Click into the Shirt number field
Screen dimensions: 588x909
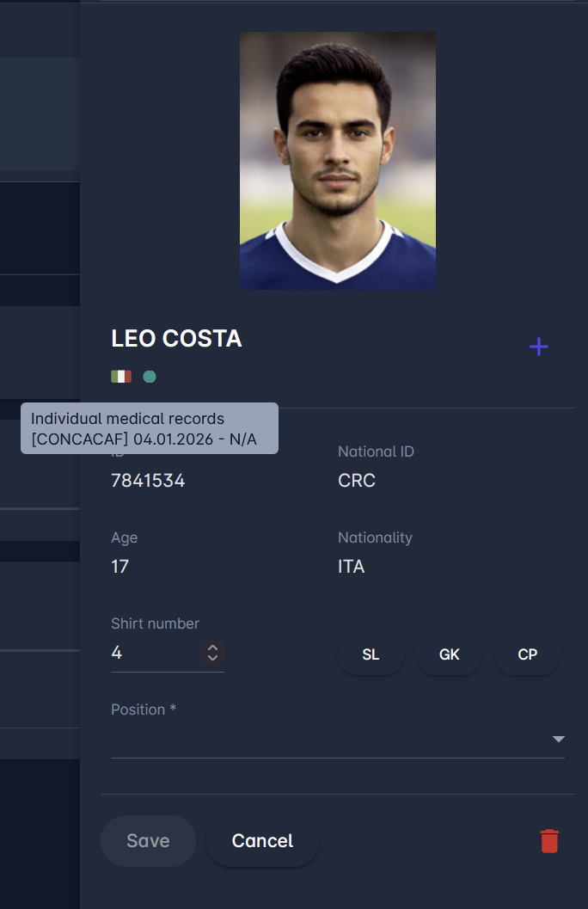pos(155,653)
